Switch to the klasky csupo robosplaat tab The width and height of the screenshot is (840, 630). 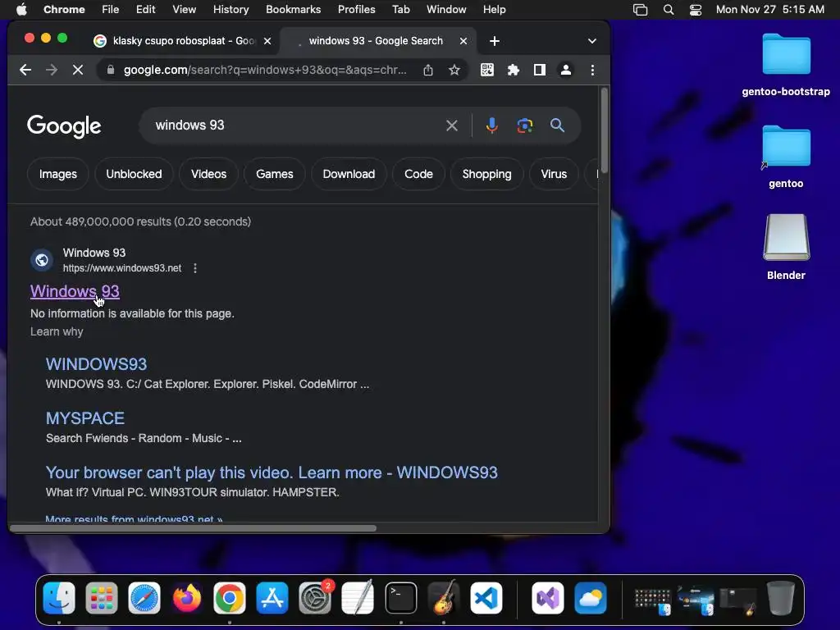tap(182, 41)
